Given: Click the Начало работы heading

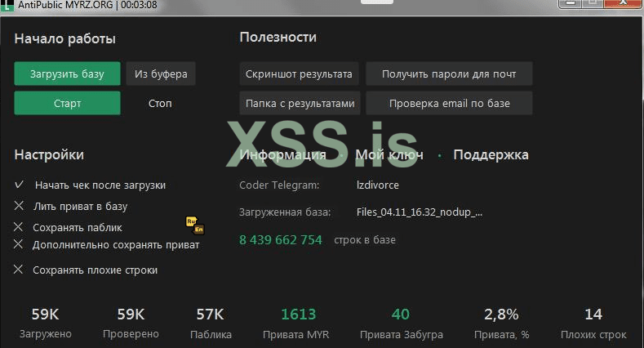Looking at the screenshot, I should point(65,39).
